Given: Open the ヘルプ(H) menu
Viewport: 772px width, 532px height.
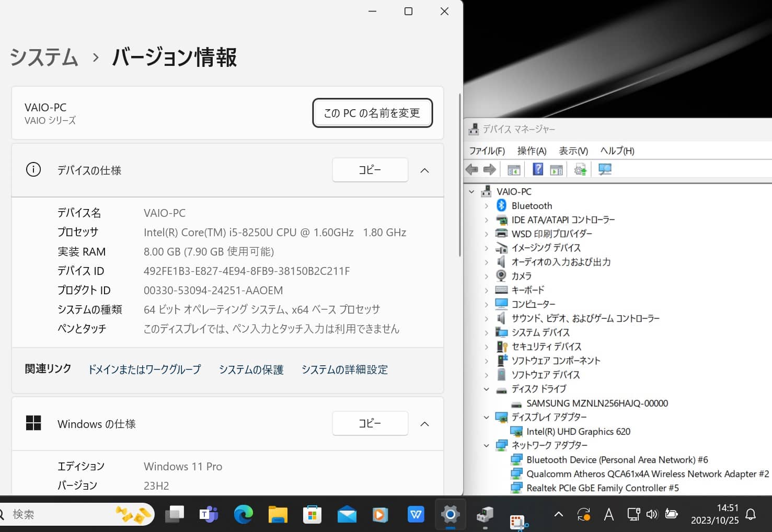Looking at the screenshot, I should (x=617, y=151).
